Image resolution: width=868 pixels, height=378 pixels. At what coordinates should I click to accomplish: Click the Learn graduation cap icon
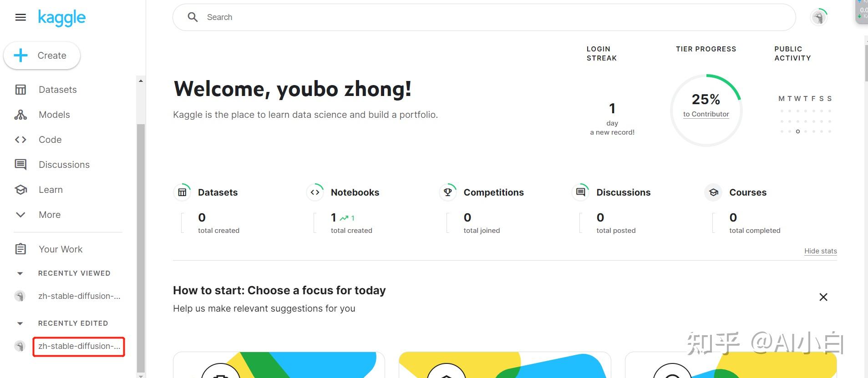tap(20, 190)
